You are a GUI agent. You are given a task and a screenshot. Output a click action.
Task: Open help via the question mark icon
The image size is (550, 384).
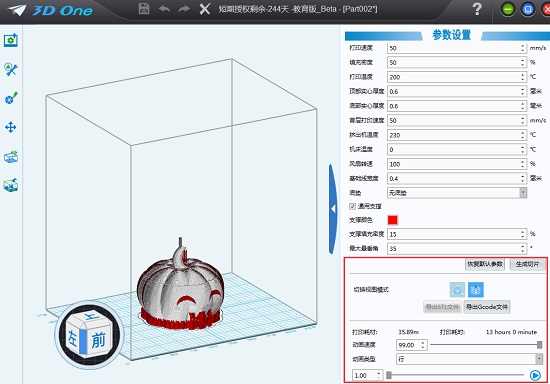coord(477,9)
